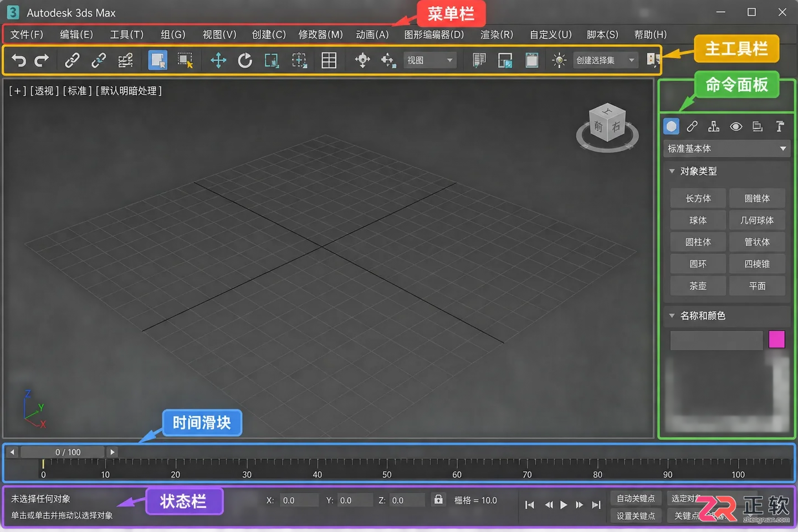Image resolution: width=798 pixels, height=532 pixels.
Task: Open the 创建(C) menu
Action: [269, 34]
